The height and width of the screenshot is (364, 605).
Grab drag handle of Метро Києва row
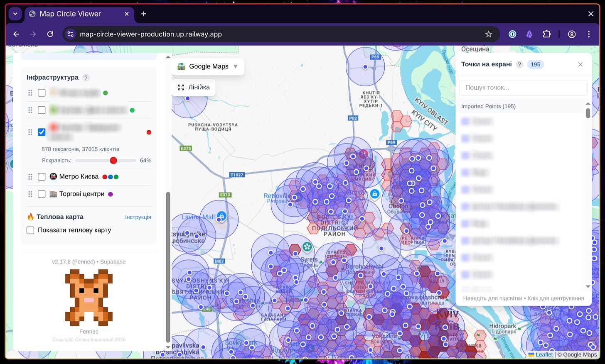pyautogui.click(x=30, y=177)
